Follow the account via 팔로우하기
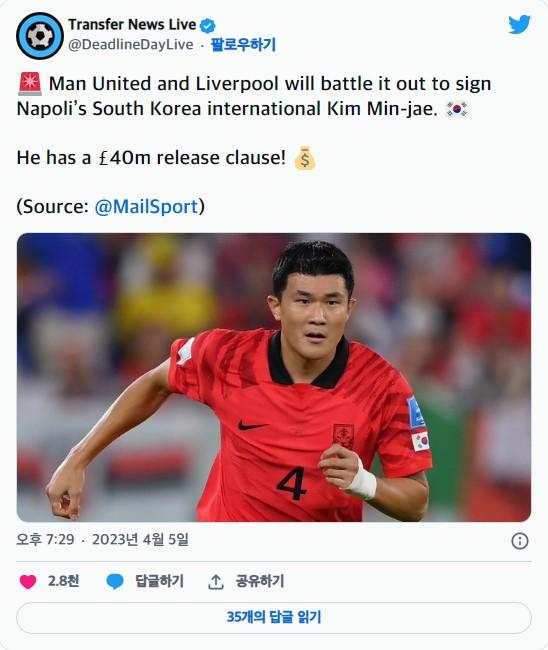 (243, 44)
